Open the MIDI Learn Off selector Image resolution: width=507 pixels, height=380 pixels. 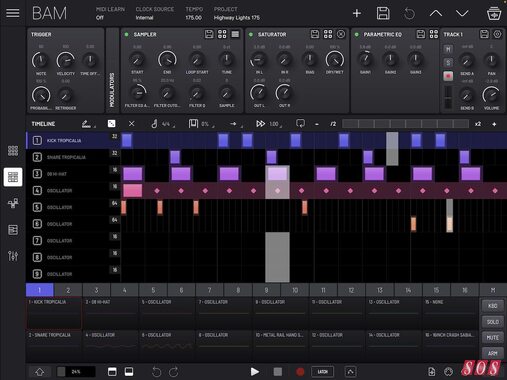(x=110, y=13)
